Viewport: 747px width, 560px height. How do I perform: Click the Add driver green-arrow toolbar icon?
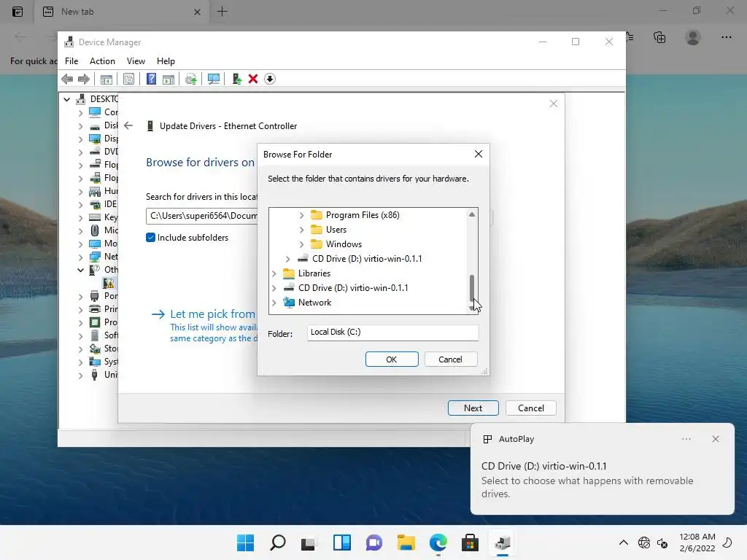click(236, 79)
